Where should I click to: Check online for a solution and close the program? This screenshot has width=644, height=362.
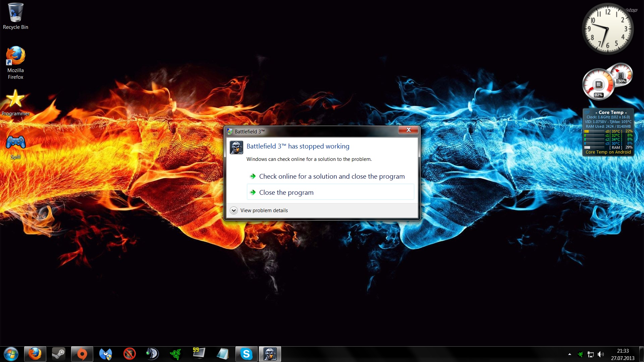coord(330,176)
